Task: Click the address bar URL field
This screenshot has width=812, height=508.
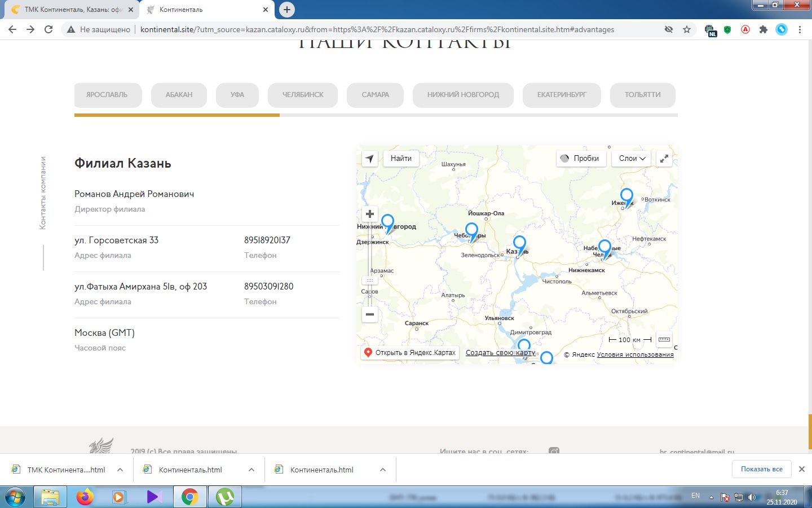Action: [x=377, y=29]
